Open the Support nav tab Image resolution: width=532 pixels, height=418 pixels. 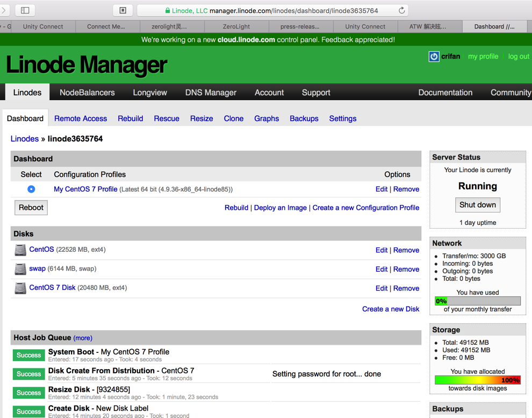click(x=316, y=93)
